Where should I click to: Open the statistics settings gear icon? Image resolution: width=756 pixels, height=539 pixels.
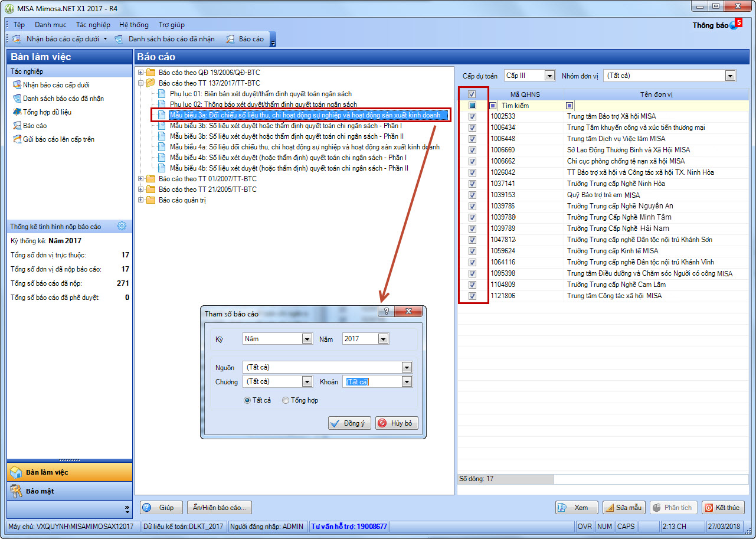point(122,226)
